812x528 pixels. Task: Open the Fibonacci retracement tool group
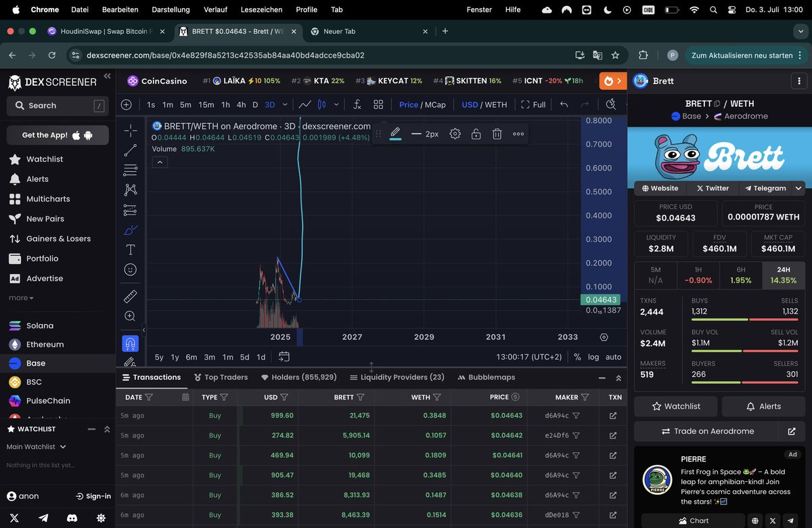[131, 170]
